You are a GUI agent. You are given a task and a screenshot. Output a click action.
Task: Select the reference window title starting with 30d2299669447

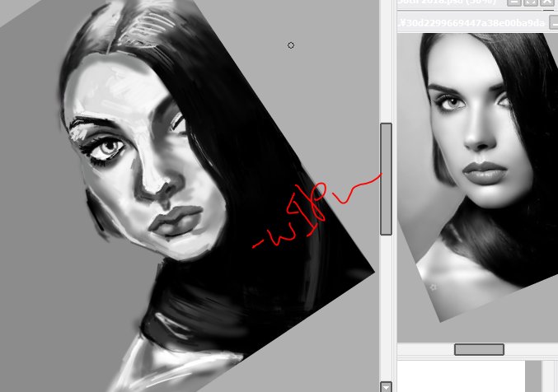click(x=473, y=23)
